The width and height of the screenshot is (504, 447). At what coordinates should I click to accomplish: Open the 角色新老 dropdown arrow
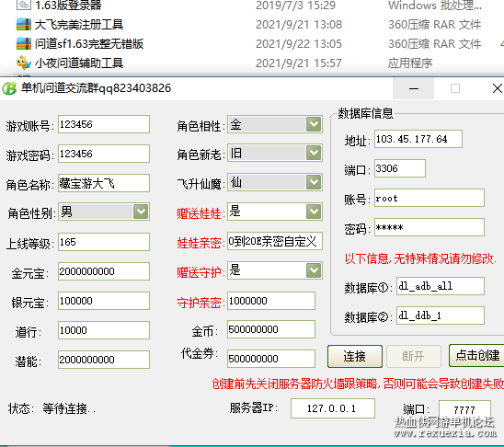[x=314, y=153]
